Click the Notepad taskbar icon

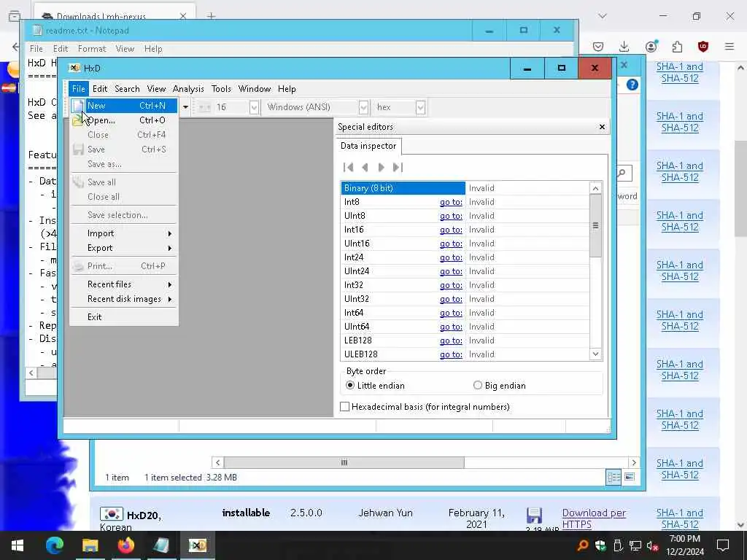click(x=161, y=545)
